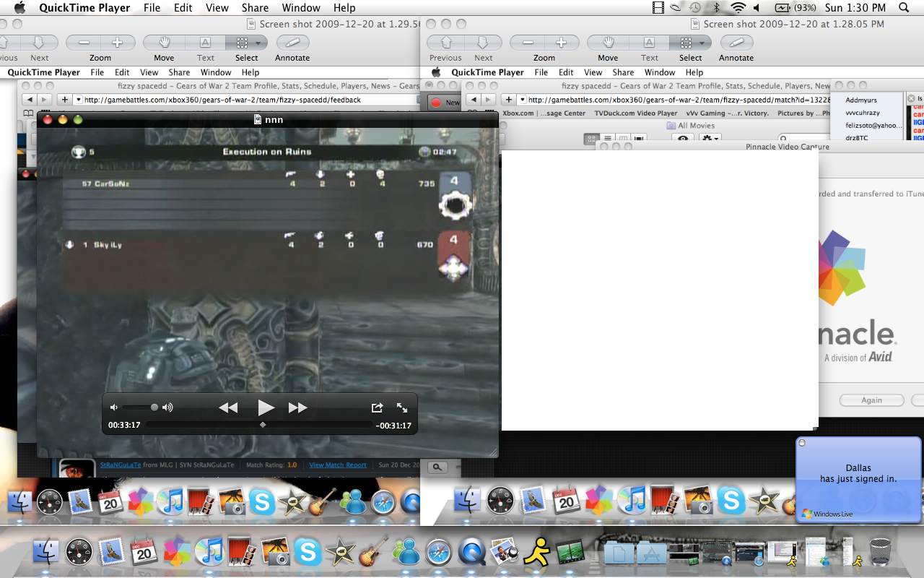The height and width of the screenshot is (578, 924).
Task: Set volume to maximum with loud speaker icon
Action: [x=167, y=407]
